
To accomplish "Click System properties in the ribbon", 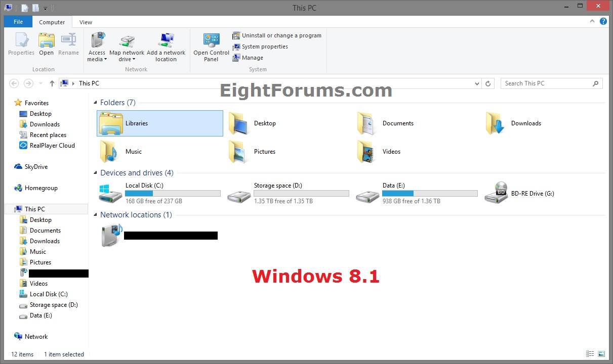I will point(264,47).
